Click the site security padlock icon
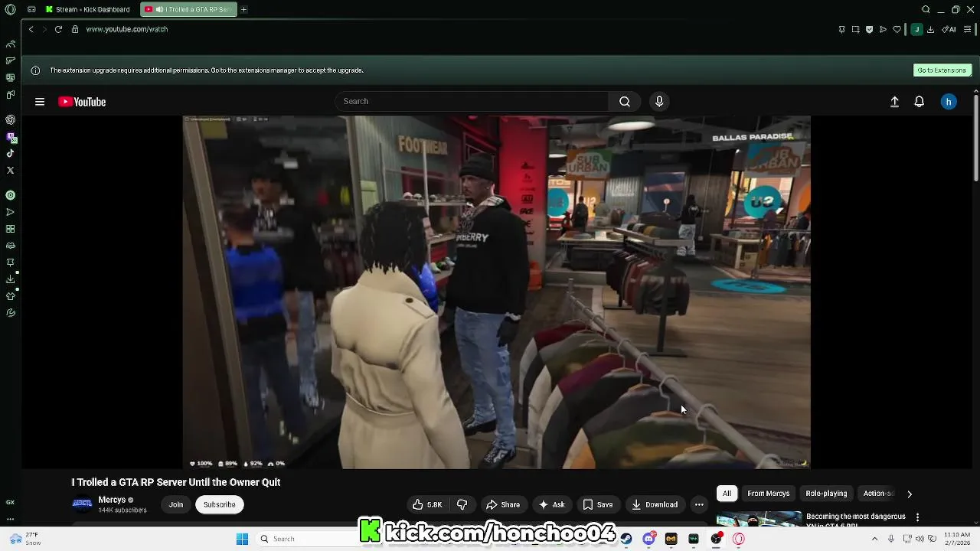 pos(75,29)
